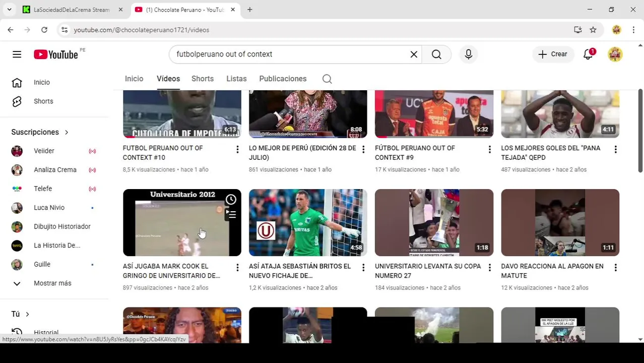
Task: Click the magnifier search button
Action: pos(436,54)
